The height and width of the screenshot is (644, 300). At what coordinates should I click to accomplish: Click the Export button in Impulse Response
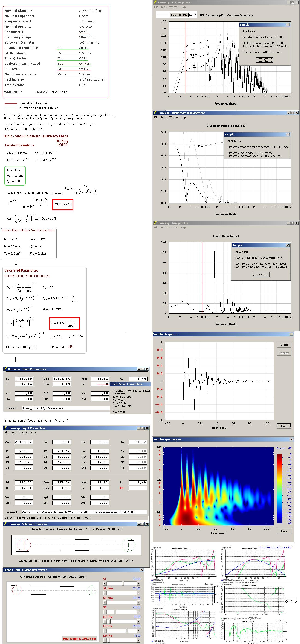coord(284,345)
